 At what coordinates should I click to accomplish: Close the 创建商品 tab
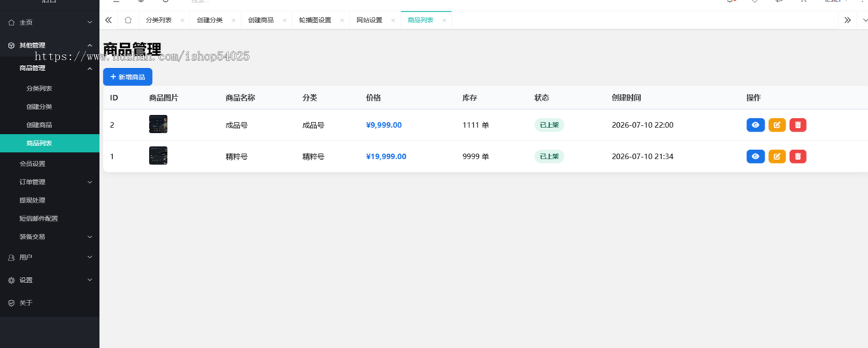point(285,20)
